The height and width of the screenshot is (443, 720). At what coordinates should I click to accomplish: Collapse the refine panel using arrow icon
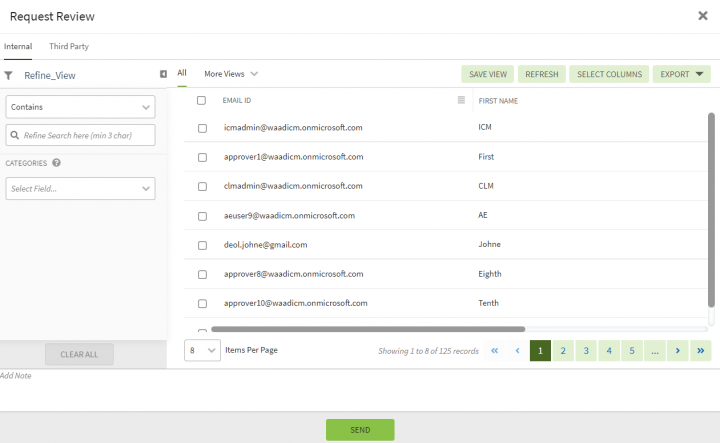pos(163,74)
